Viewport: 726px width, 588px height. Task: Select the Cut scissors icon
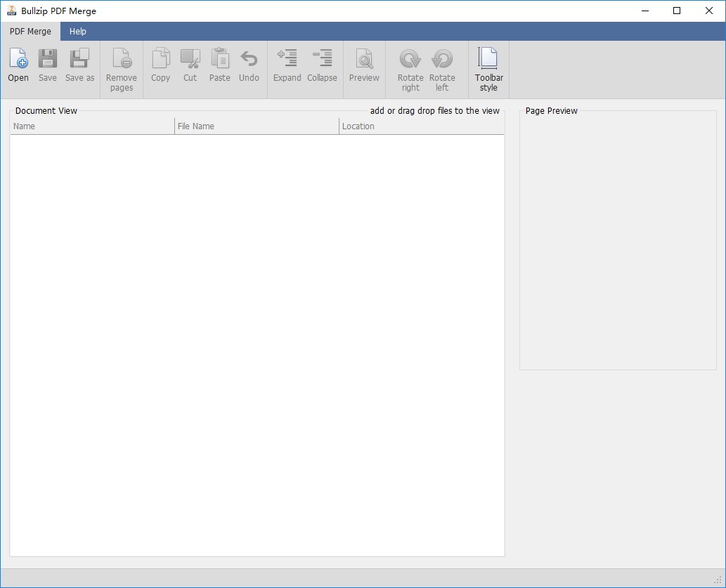(190, 59)
